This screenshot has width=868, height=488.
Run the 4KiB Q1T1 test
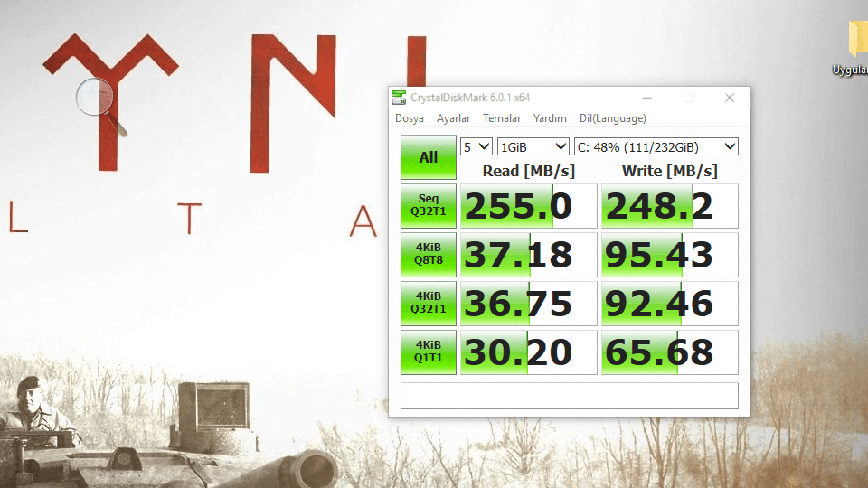pos(428,352)
